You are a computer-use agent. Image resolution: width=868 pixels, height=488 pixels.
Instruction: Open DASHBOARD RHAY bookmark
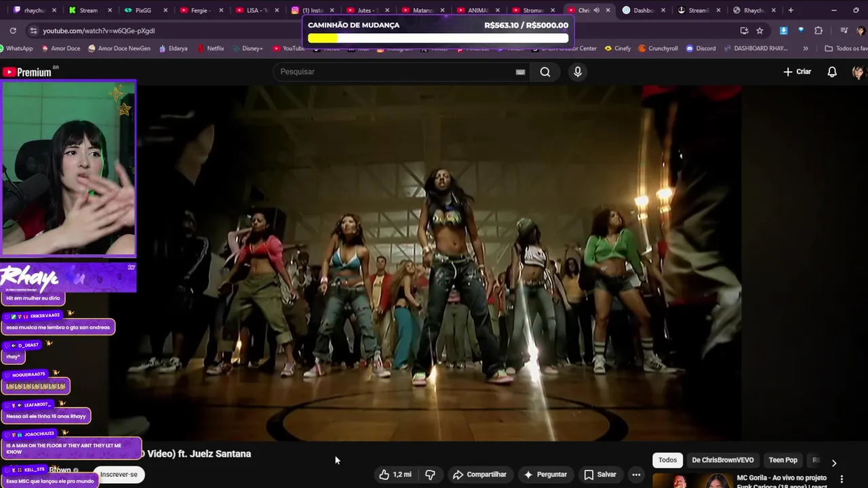756,48
